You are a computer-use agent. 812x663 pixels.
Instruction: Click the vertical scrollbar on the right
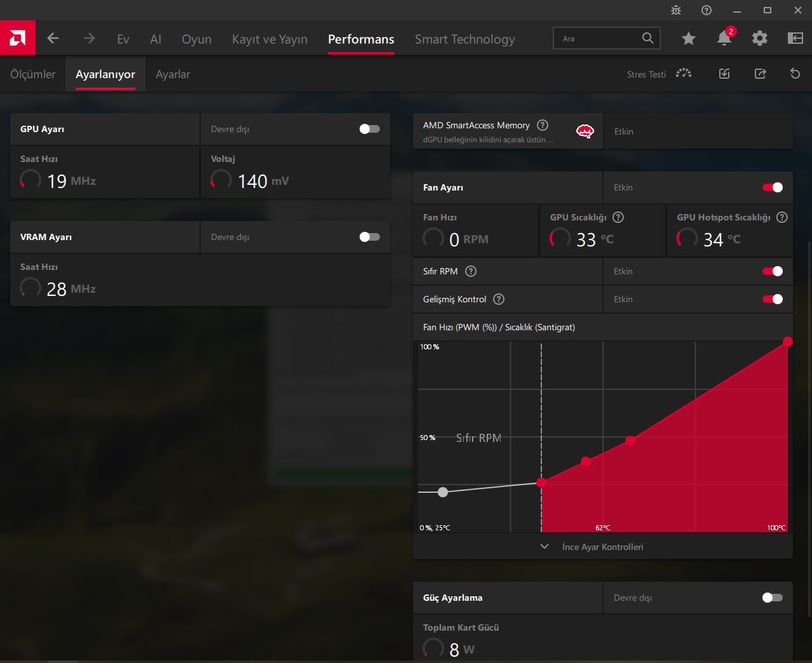click(809, 429)
